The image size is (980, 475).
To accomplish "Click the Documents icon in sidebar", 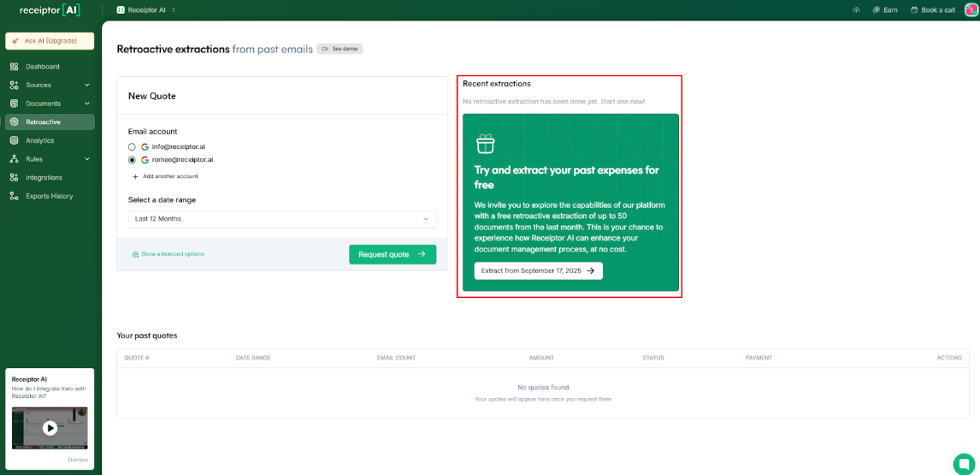I will [x=14, y=104].
